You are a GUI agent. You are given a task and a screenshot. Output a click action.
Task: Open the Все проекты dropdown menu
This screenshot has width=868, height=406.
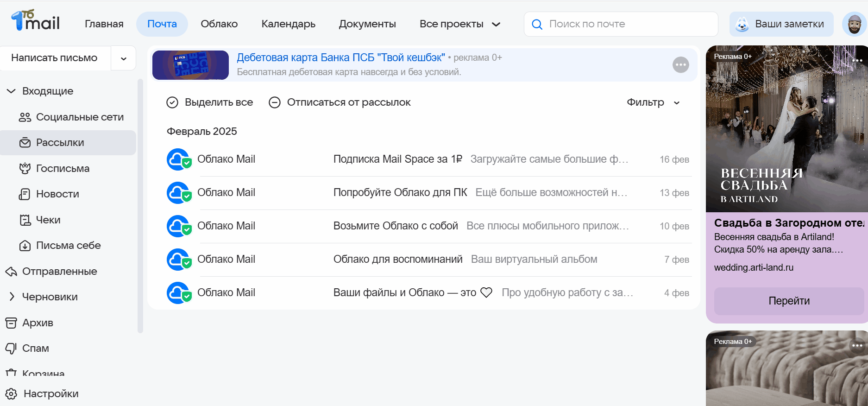click(x=460, y=24)
